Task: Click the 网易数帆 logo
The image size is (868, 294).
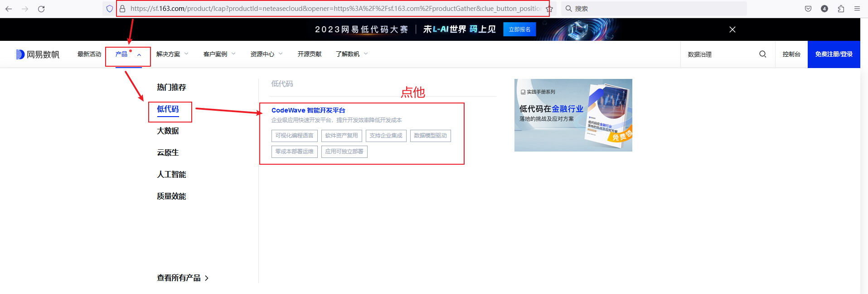Action: point(38,54)
